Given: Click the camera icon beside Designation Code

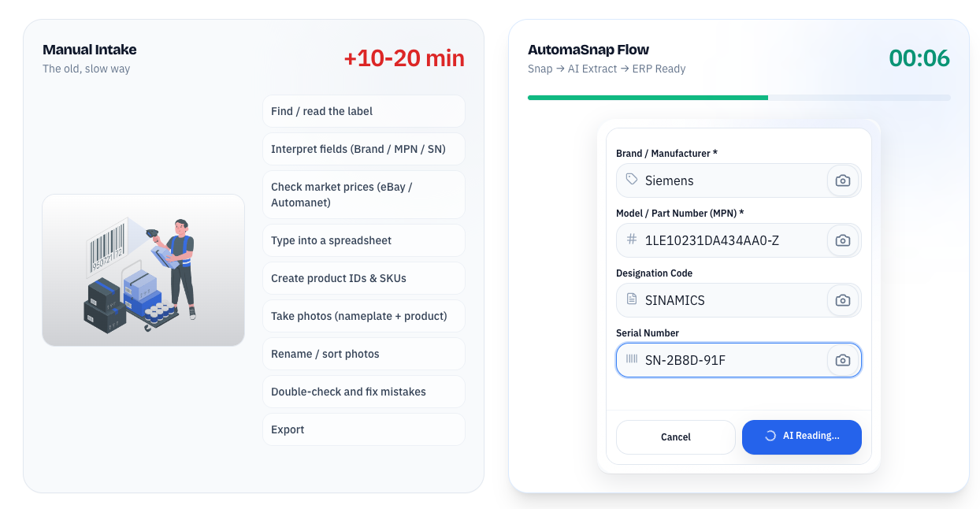Looking at the screenshot, I should tap(843, 299).
